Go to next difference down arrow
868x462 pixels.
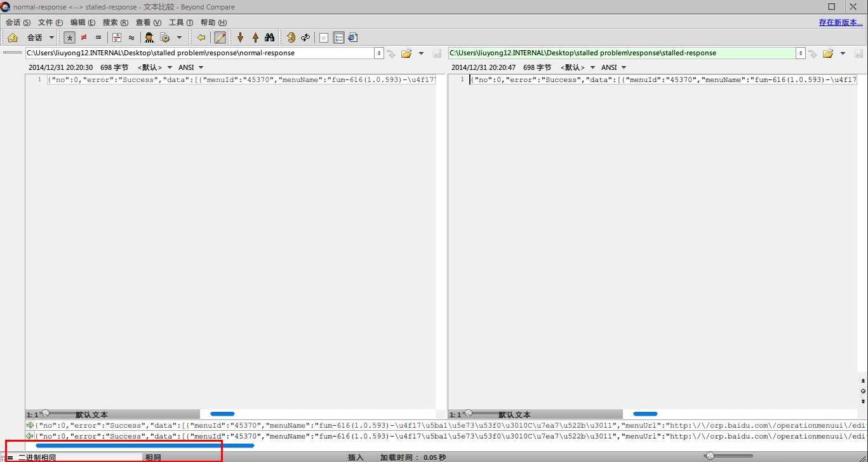(240, 37)
